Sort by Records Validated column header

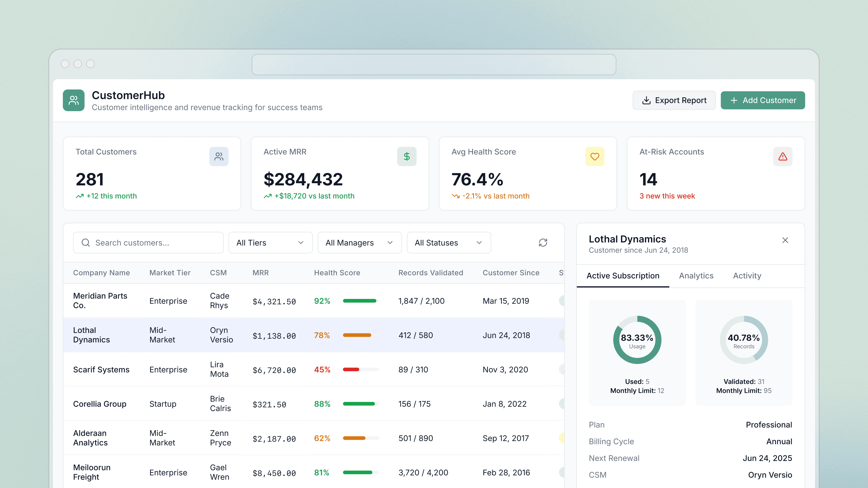click(431, 273)
